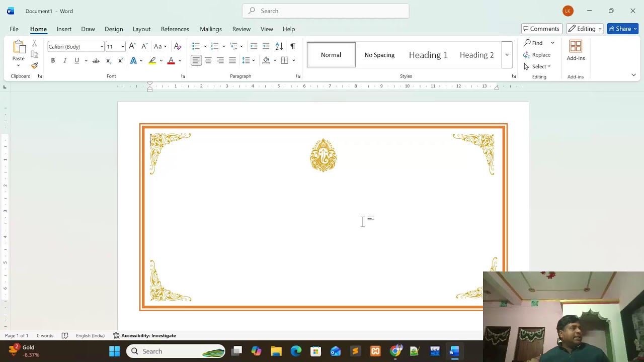Align text left

196,60
